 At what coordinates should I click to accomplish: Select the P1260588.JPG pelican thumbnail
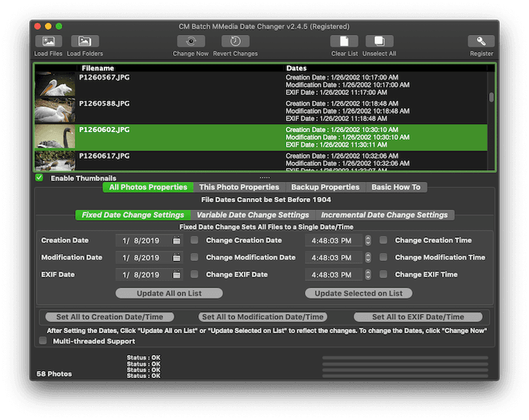click(x=55, y=111)
